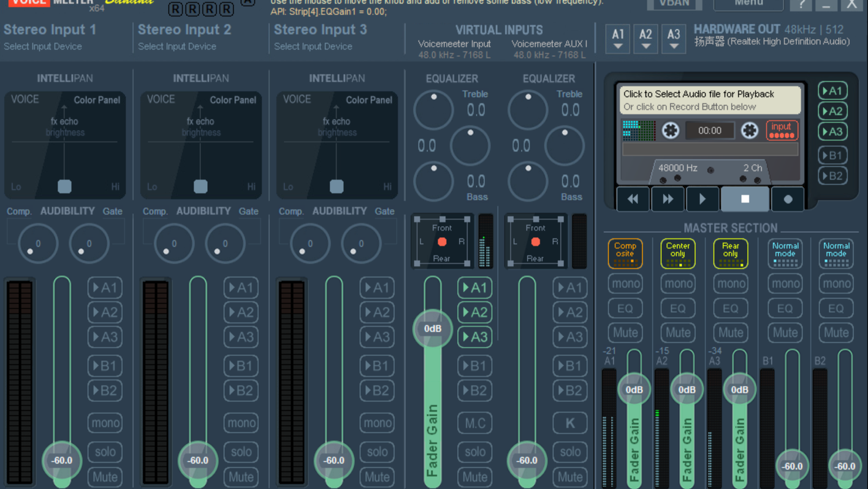868x489 pixels.
Task: Enable A1 routing on Stereo Input 1
Action: click(105, 287)
